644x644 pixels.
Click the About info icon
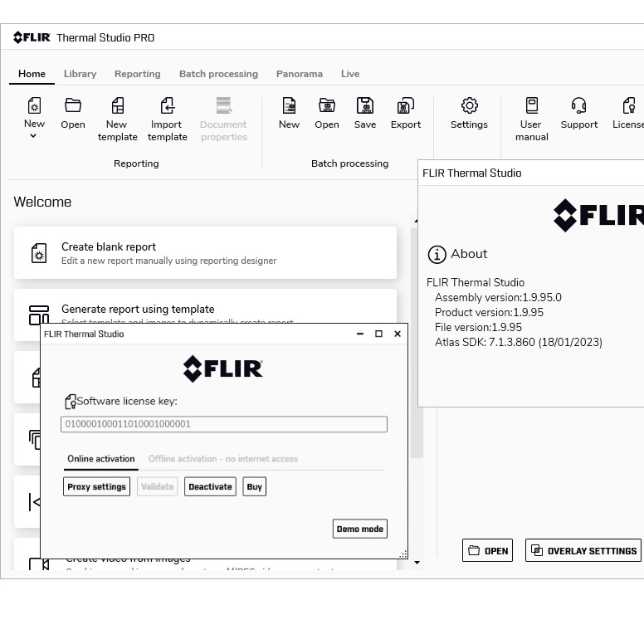point(437,254)
